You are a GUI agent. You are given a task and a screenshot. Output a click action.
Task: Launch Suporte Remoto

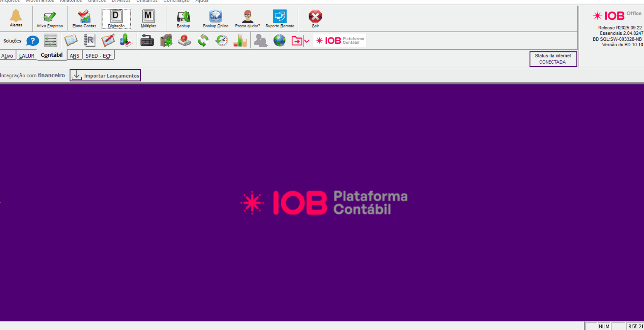(280, 19)
